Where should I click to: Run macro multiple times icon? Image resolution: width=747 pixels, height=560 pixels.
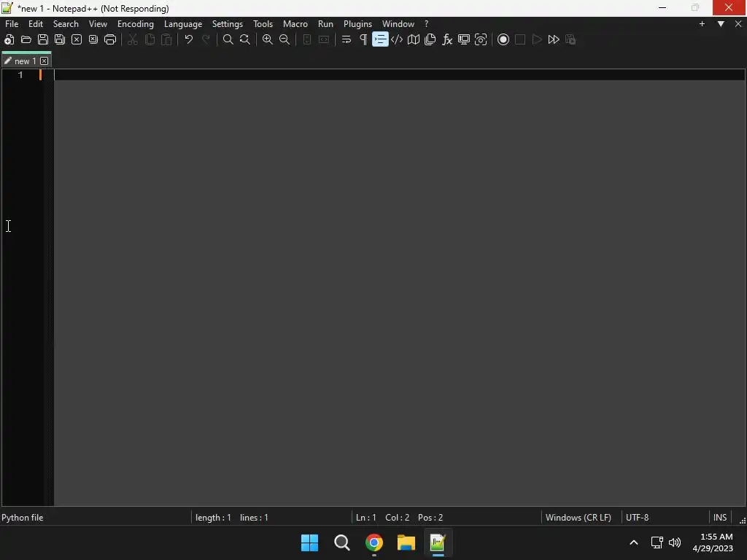554,39
